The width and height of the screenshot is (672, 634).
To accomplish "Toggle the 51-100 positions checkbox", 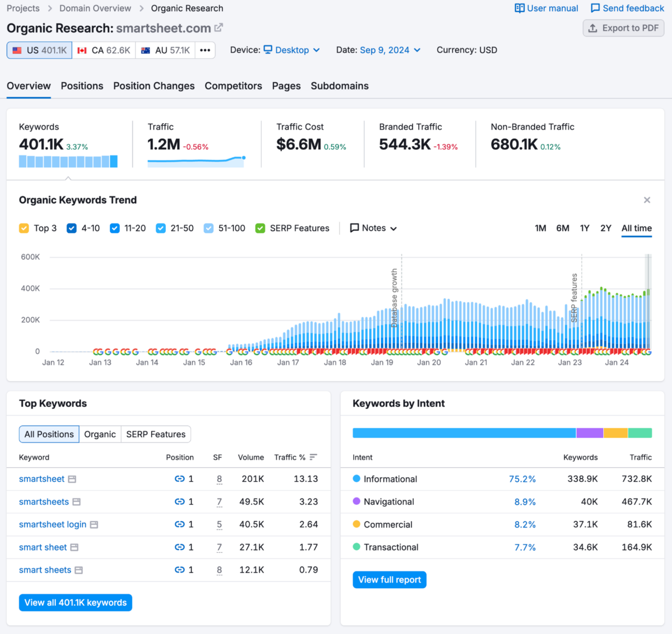I will 209,228.
